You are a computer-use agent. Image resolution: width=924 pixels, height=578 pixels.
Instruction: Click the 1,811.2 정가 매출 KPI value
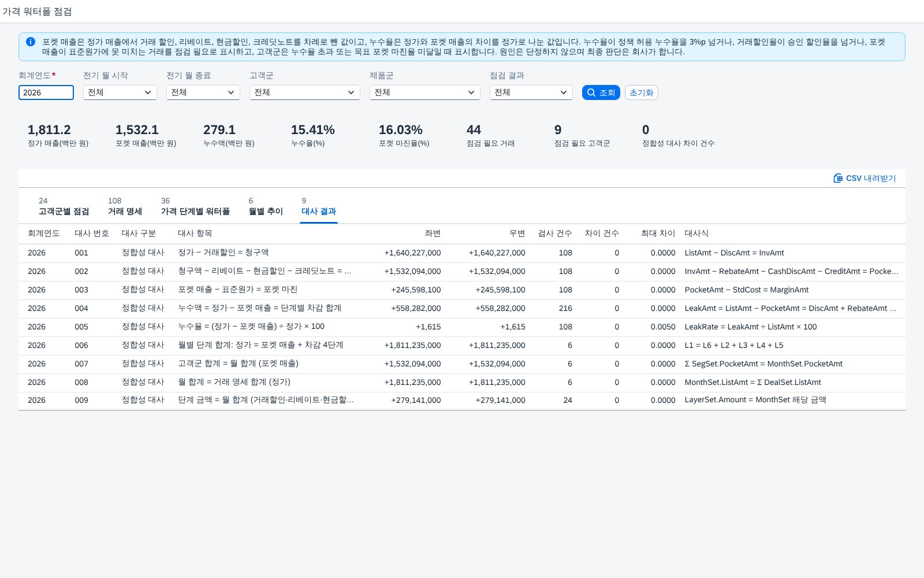point(49,130)
